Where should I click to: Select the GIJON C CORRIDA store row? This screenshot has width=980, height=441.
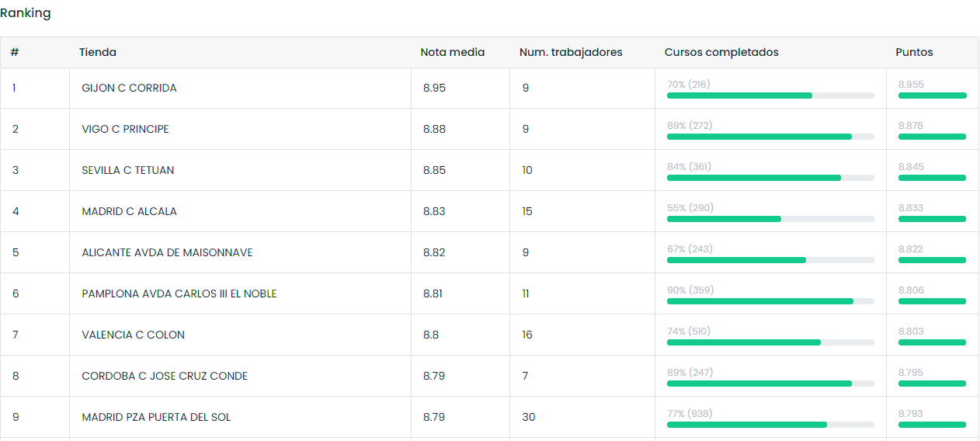tap(129, 89)
